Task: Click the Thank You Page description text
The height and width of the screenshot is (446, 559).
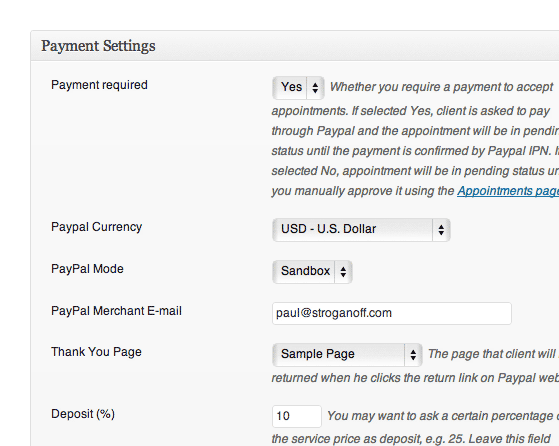Action: 415,366
